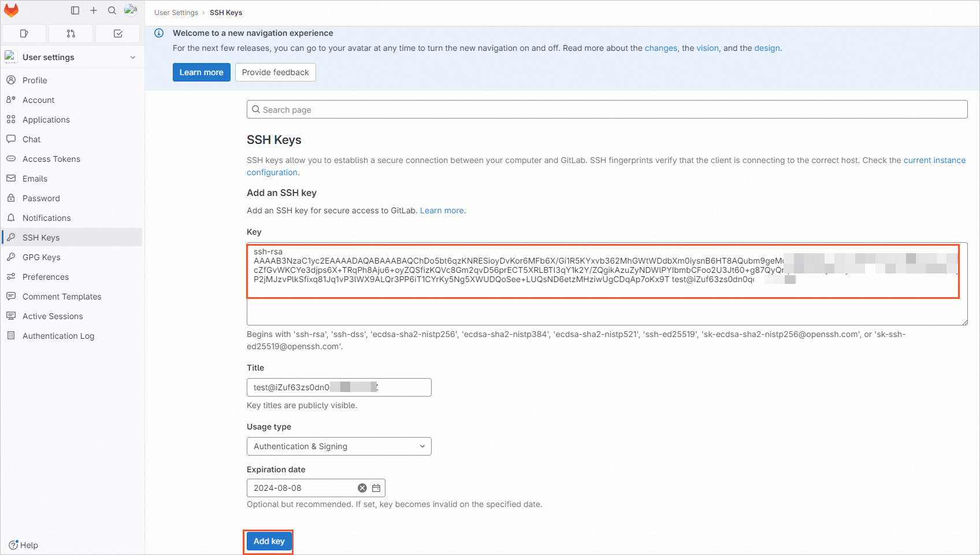Open the To-Do list icon button
The image size is (980, 555).
(x=118, y=34)
